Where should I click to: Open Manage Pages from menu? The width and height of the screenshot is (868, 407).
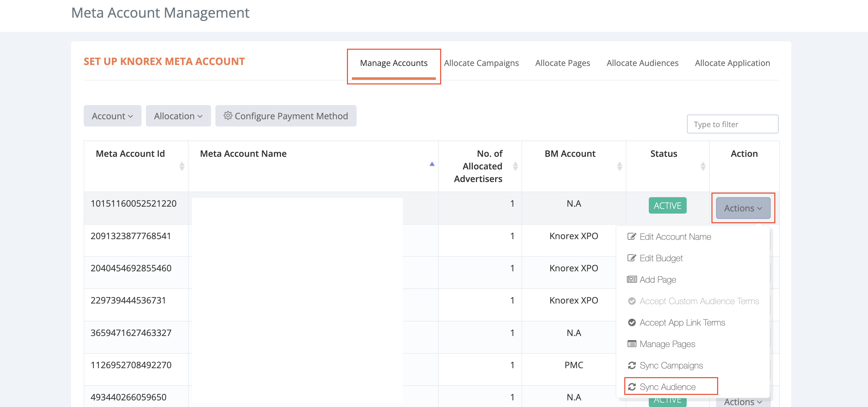(x=661, y=344)
